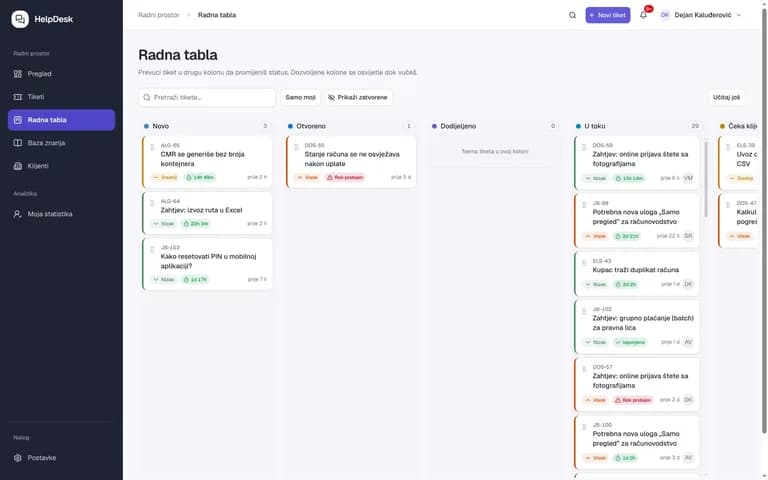Follow the Radni prostor breadcrumb link
This screenshot has width=768, height=480.
point(159,15)
